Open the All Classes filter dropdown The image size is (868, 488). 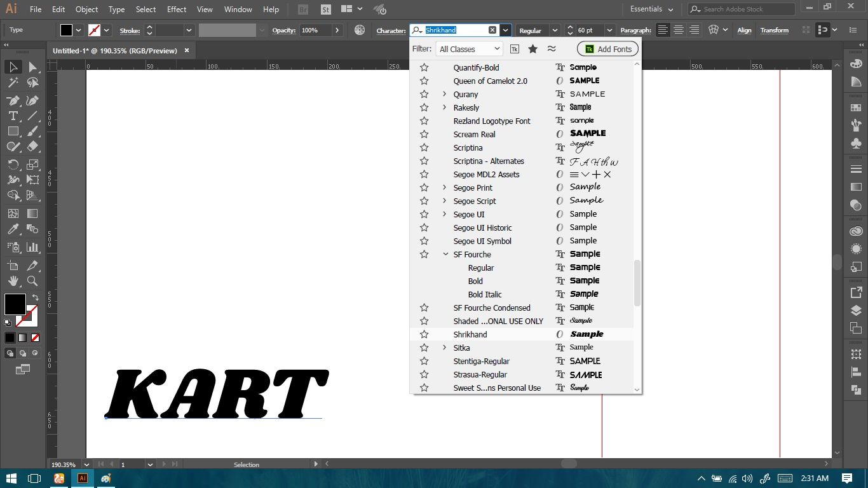point(469,49)
